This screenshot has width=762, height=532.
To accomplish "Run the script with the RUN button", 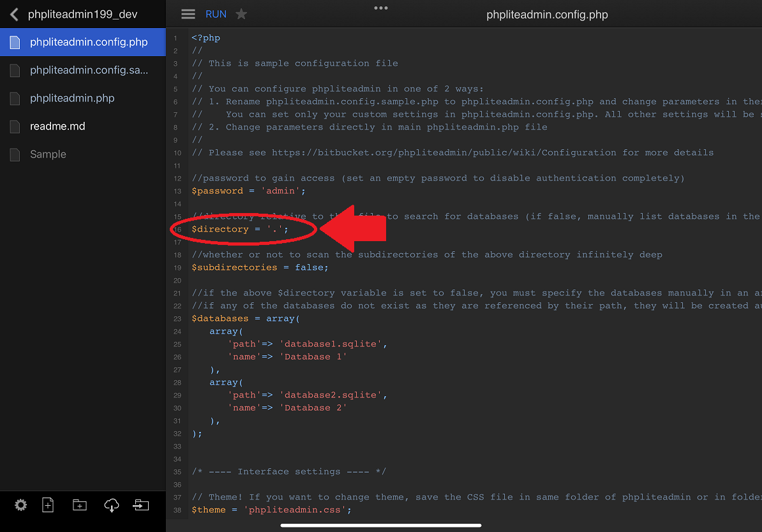I will click(216, 14).
